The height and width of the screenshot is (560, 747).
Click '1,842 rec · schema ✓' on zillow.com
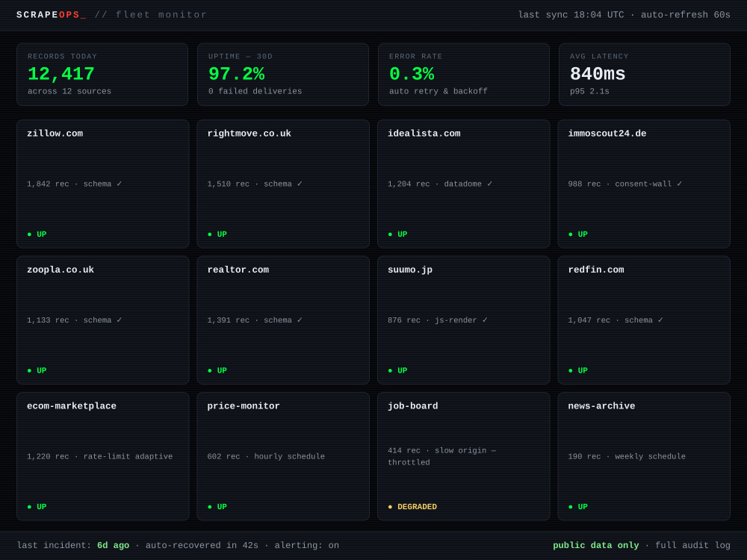point(75,184)
